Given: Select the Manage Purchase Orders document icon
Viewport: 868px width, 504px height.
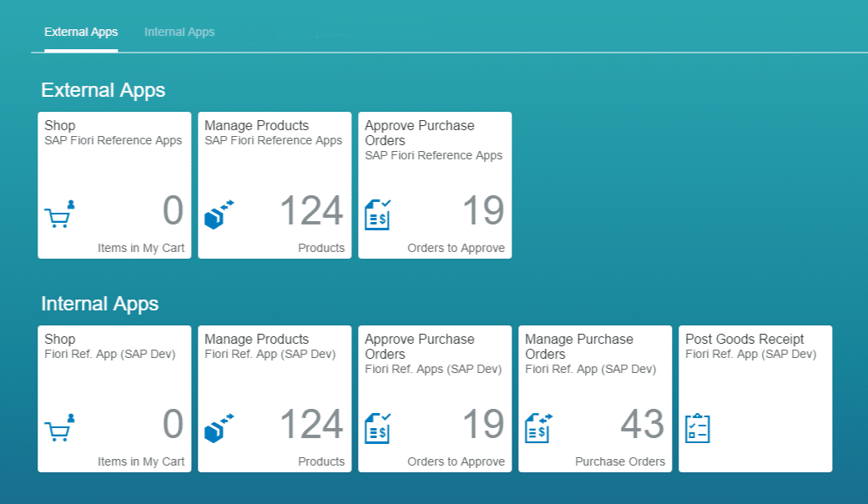Looking at the screenshot, I should point(537,428).
